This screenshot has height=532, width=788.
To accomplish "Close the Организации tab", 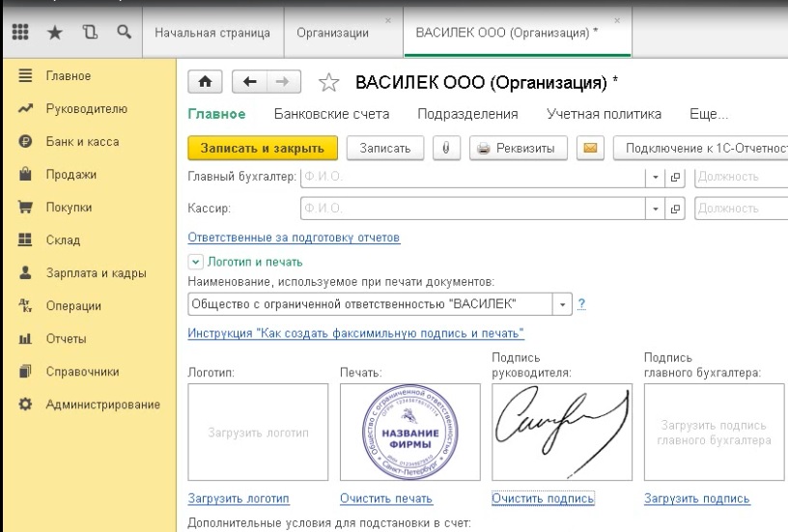I will (388, 20).
